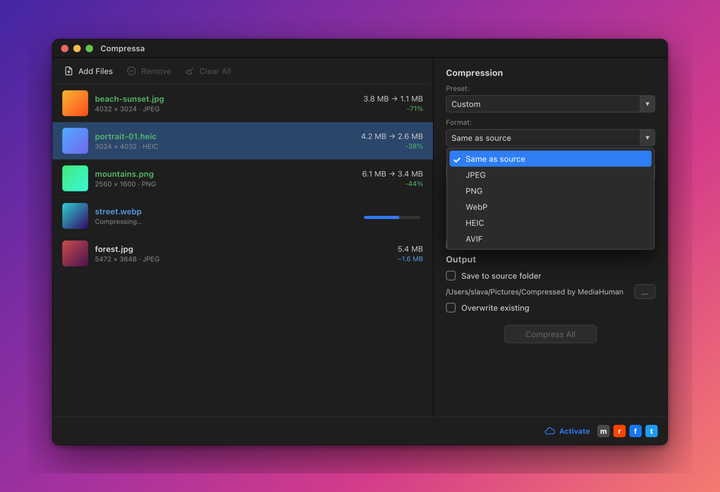Click the 'Compressing...' status text
This screenshot has height=492, width=720.
[118, 222]
